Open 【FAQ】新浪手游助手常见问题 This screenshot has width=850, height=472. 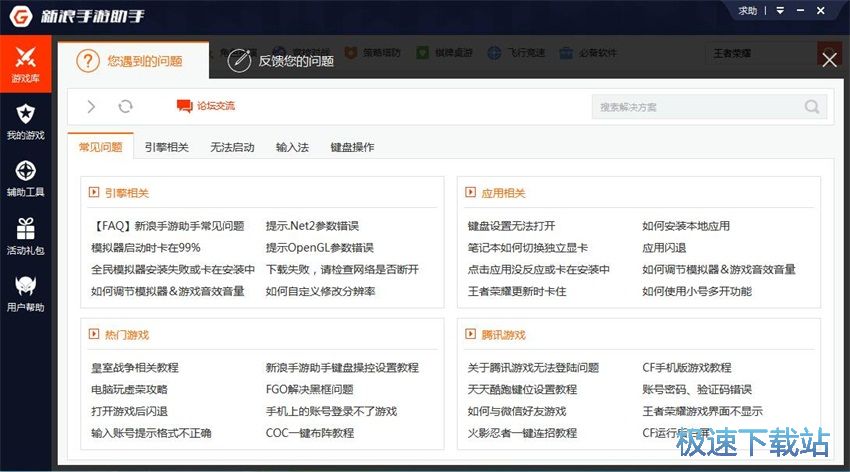click(168, 226)
